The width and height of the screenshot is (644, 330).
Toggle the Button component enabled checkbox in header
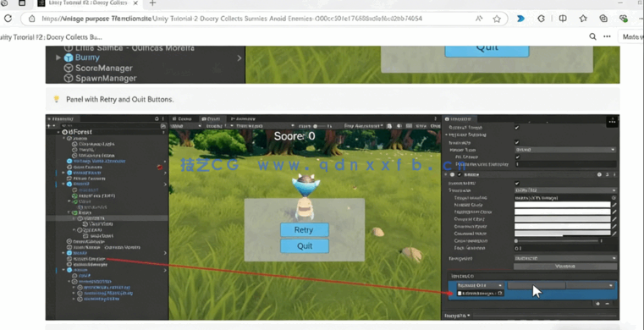point(460,174)
